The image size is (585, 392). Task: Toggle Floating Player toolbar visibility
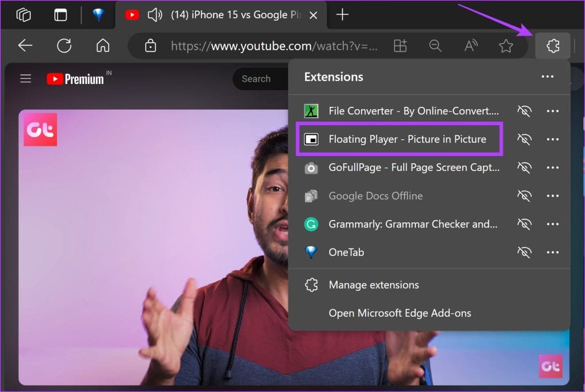pyautogui.click(x=524, y=139)
